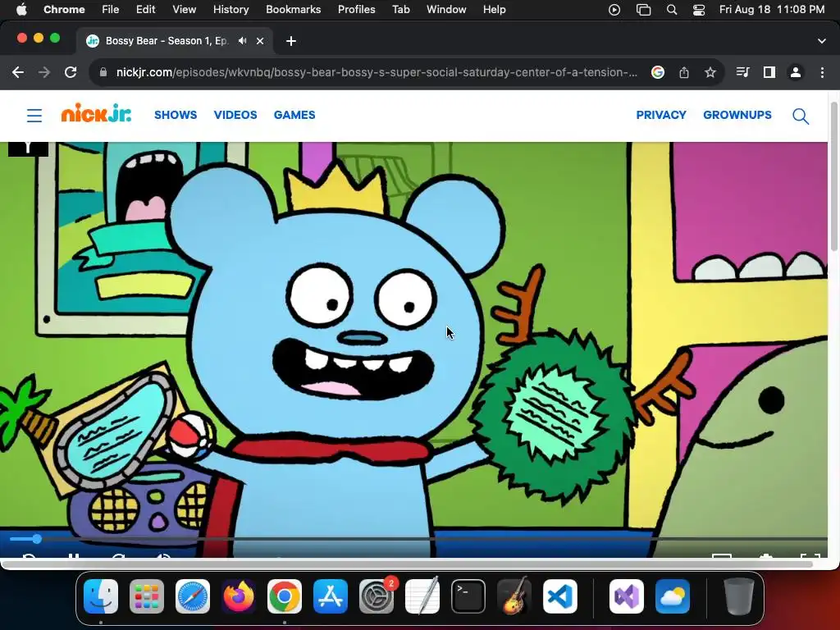The image size is (840, 630).
Task: Open Visual Studio from the Dock
Action: (626, 596)
